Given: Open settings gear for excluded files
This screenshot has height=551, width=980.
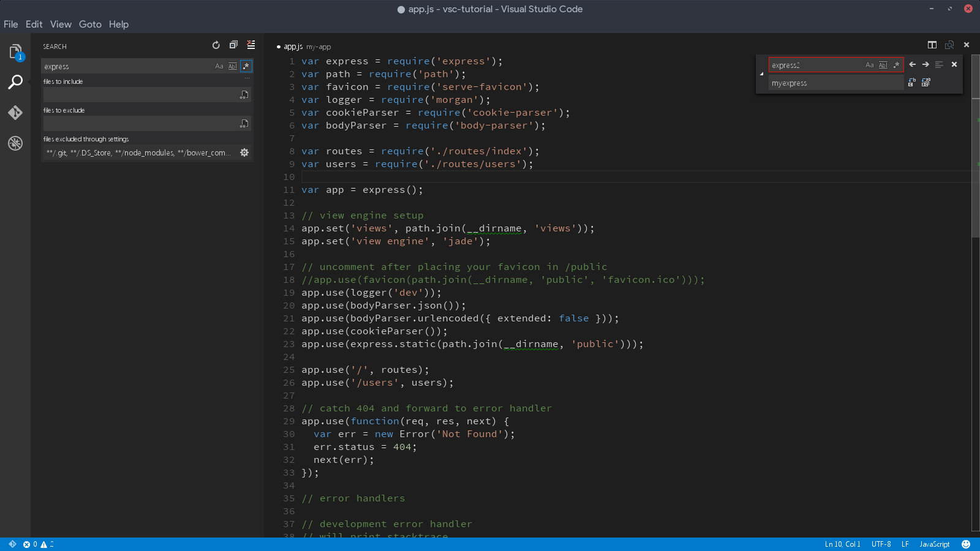Looking at the screenshot, I should pos(244,152).
